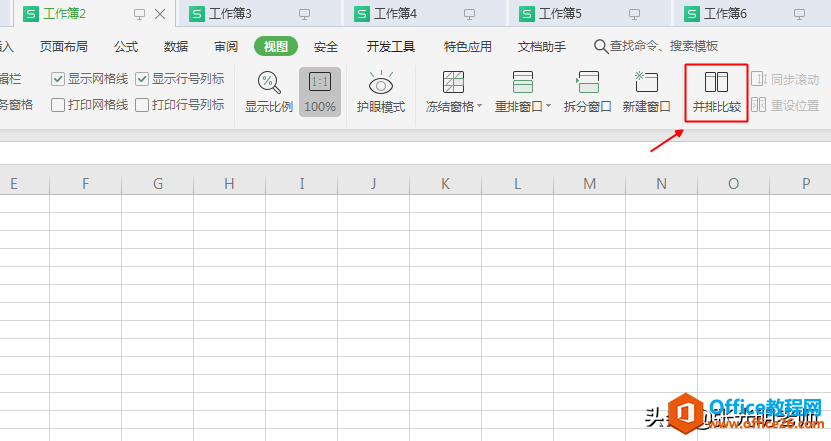831x441 pixels.
Task: Turn on 护眼模式 eye protection mode
Action: [381, 92]
